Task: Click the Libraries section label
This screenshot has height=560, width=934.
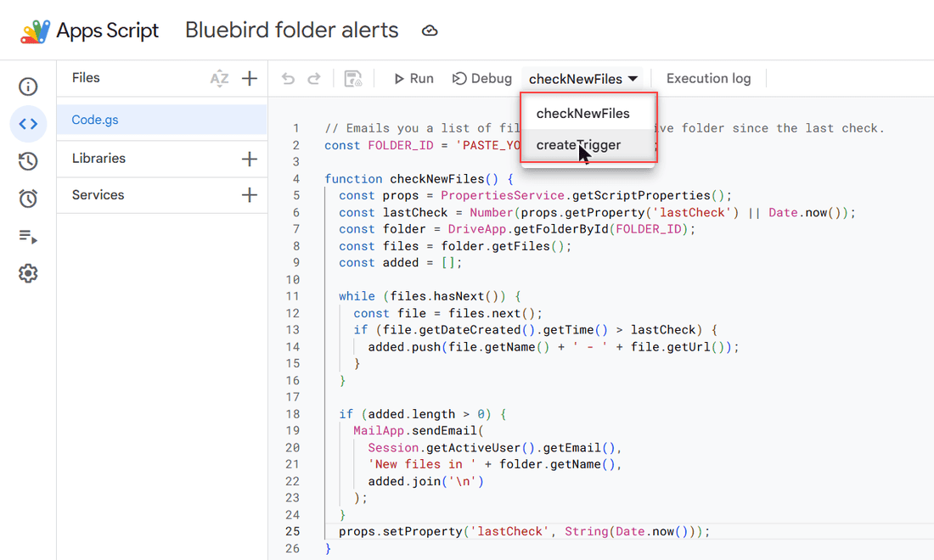Action: (x=98, y=159)
